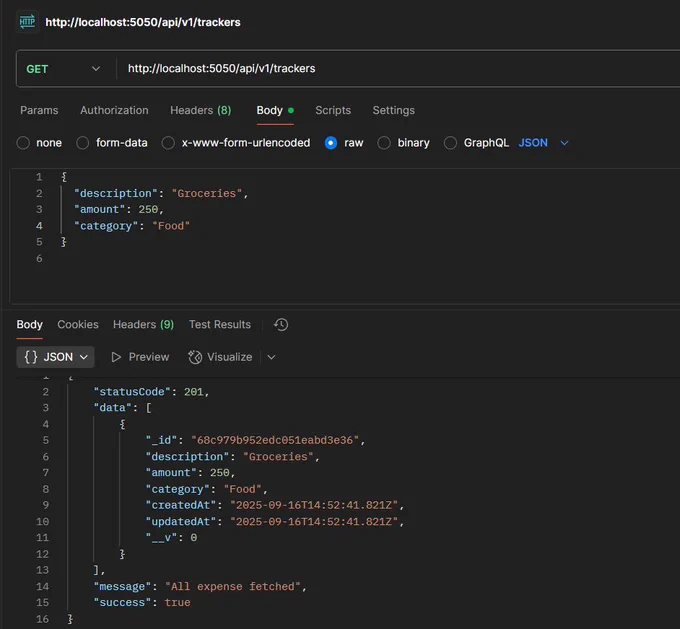Screen dimensions: 680x629
Task: Open the response Cookies tab
Action: pos(78,324)
